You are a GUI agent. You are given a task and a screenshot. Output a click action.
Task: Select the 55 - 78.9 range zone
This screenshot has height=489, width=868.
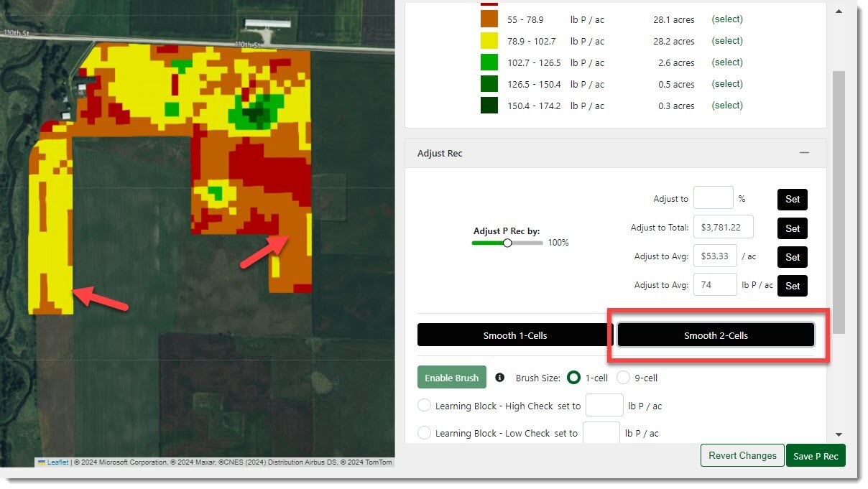tap(726, 19)
